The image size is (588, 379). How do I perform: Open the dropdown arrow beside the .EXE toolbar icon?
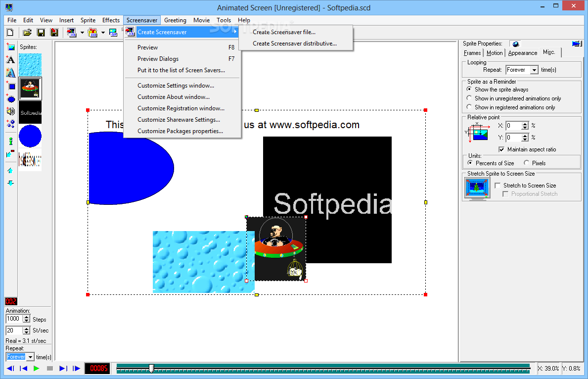coord(103,33)
